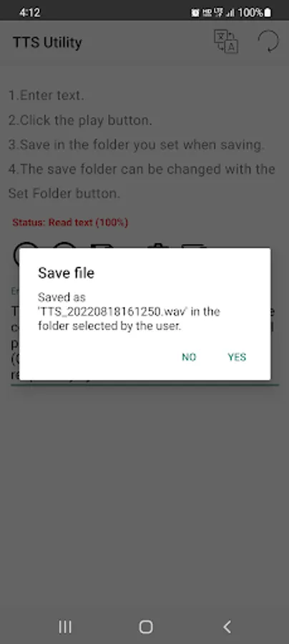
Task: Tap the 4:12 clock in status bar
Action: (29, 13)
